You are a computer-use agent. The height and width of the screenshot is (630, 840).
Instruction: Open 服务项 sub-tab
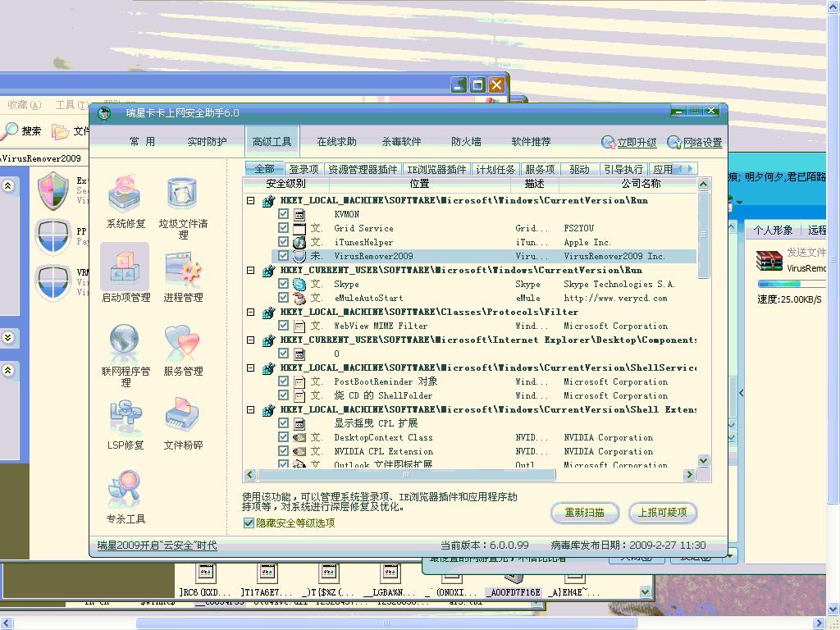coord(540,169)
